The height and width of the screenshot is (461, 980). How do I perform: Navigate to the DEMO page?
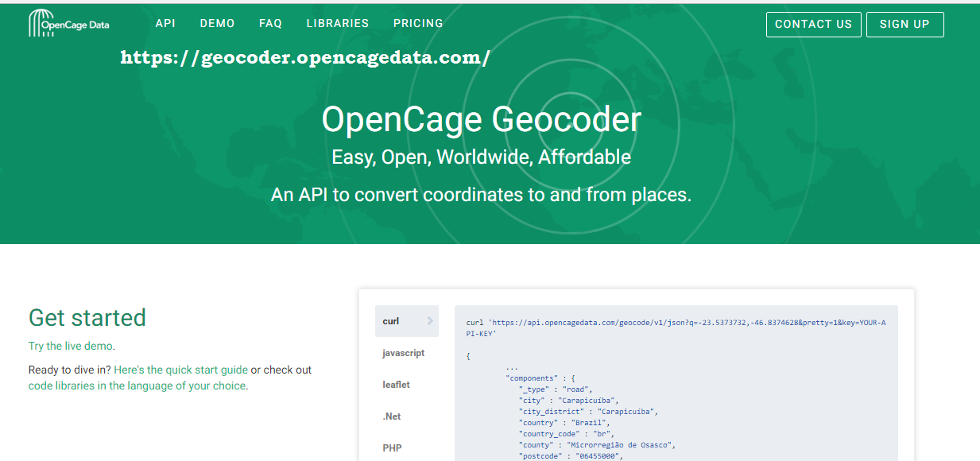[217, 23]
